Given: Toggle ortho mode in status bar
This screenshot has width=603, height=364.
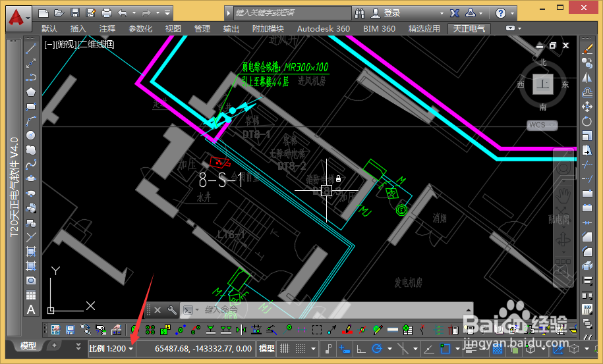Looking at the screenshot, I should [361, 349].
